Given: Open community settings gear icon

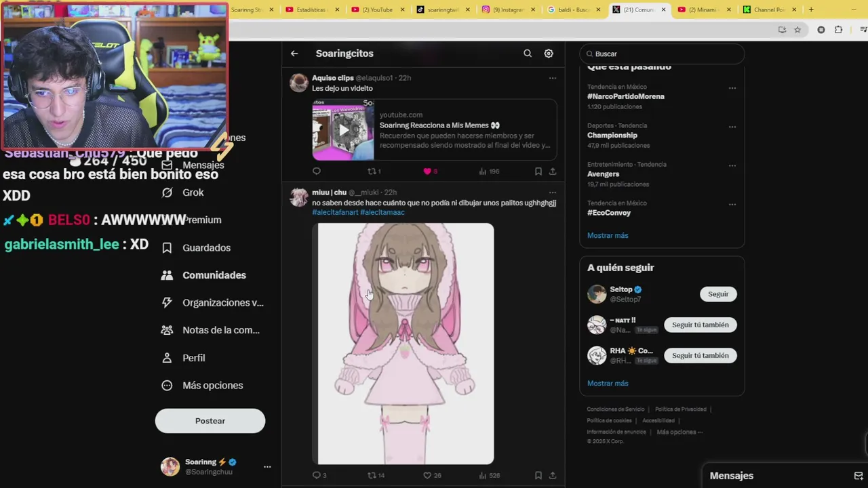Looking at the screenshot, I should click(x=549, y=54).
